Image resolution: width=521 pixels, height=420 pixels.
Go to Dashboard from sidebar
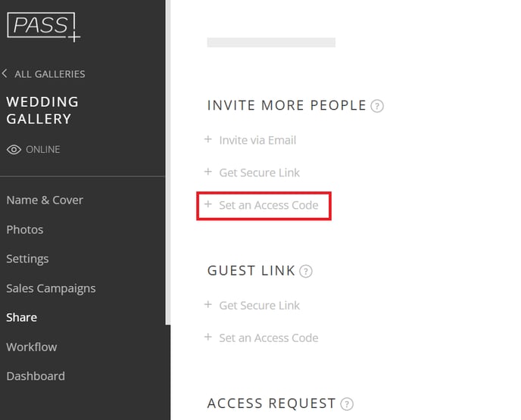(36, 377)
